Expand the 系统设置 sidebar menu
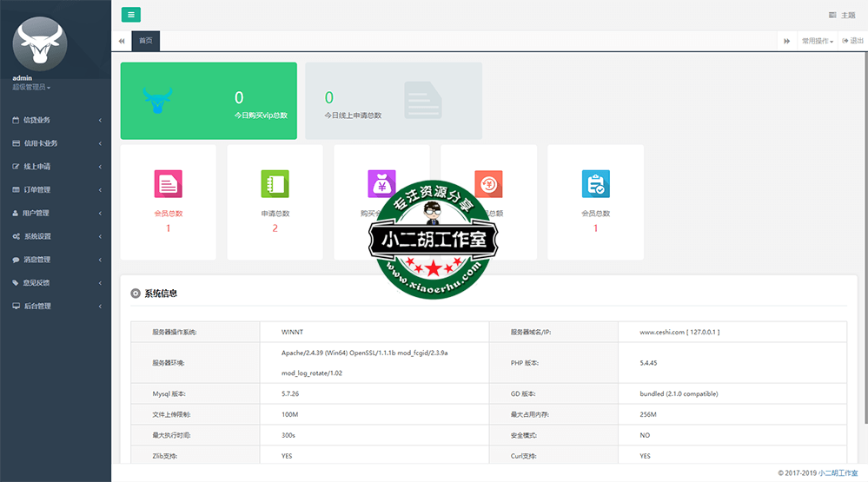Image resolution: width=868 pixels, height=482 pixels. click(x=55, y=236)
